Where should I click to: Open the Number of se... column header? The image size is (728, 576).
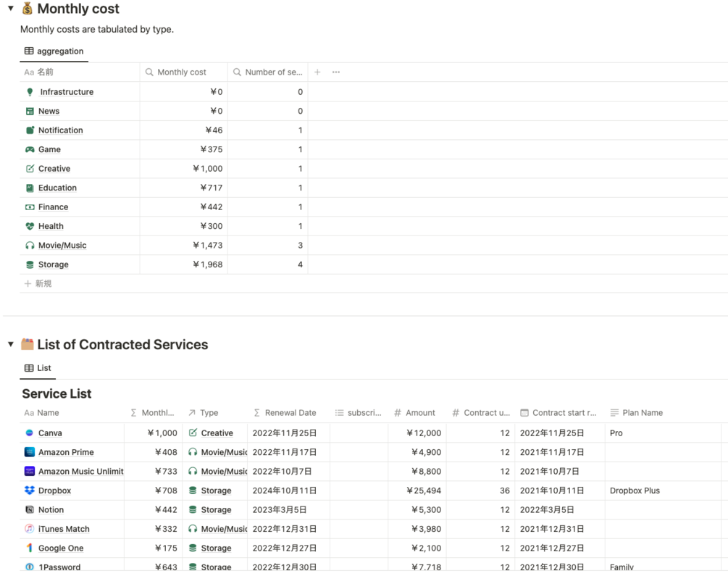[268, 72]
